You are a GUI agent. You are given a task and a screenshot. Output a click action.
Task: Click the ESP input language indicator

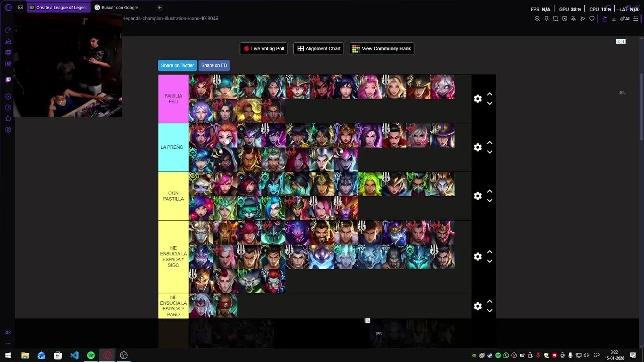(596, 355)
